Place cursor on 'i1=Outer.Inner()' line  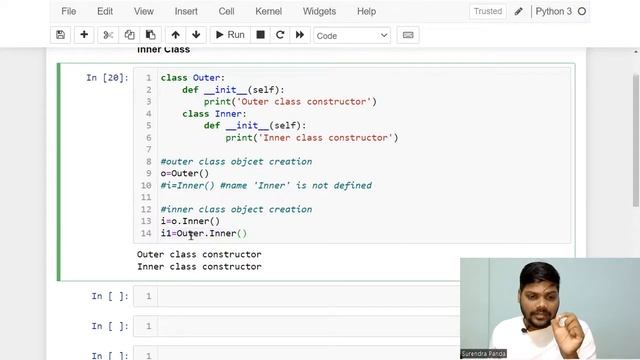[204, 233]
